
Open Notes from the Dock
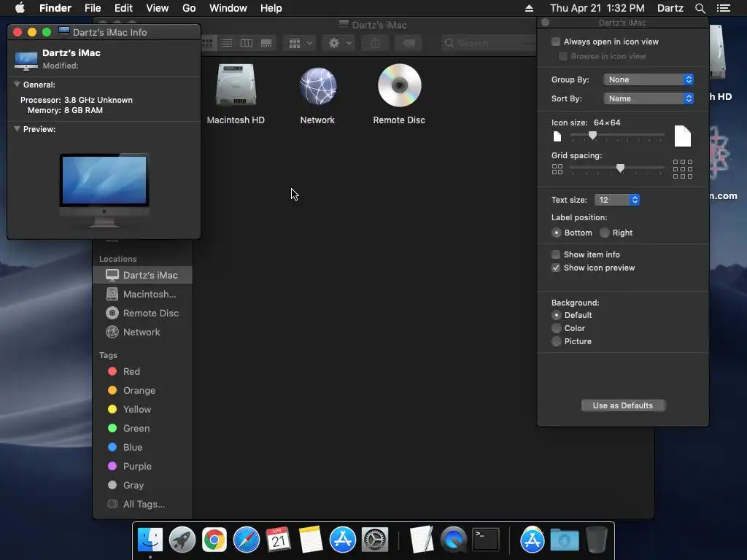pyautogui.click(x=311, y=540)
